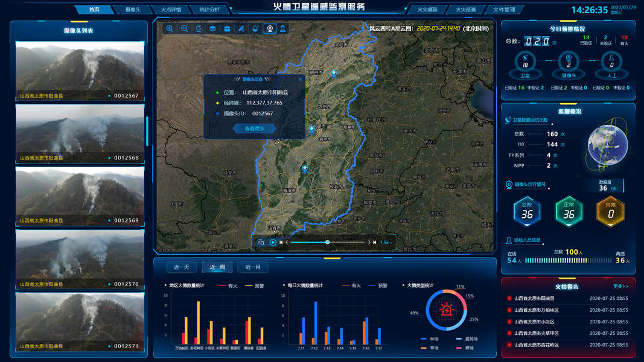The height and width of the screenshot is (362, 644).
Task: Zoom out on the map
Action: (x=185, y=28)
